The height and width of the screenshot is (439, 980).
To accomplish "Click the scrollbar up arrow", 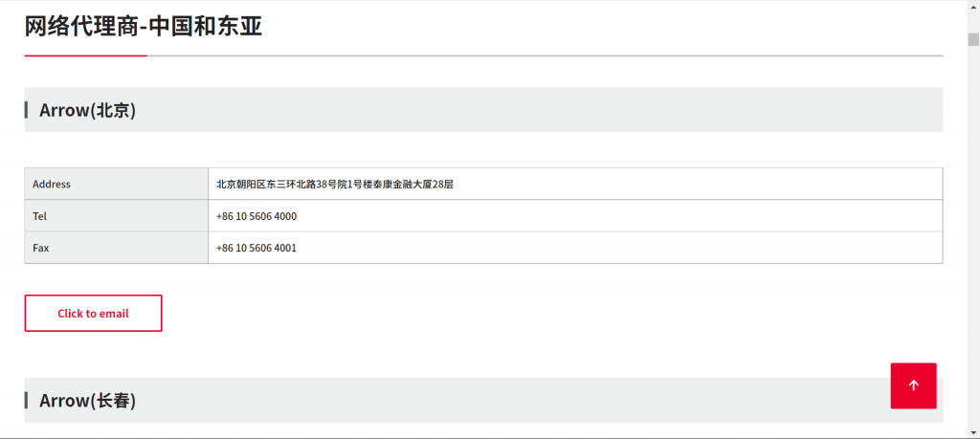I will (x=973, y=7).
